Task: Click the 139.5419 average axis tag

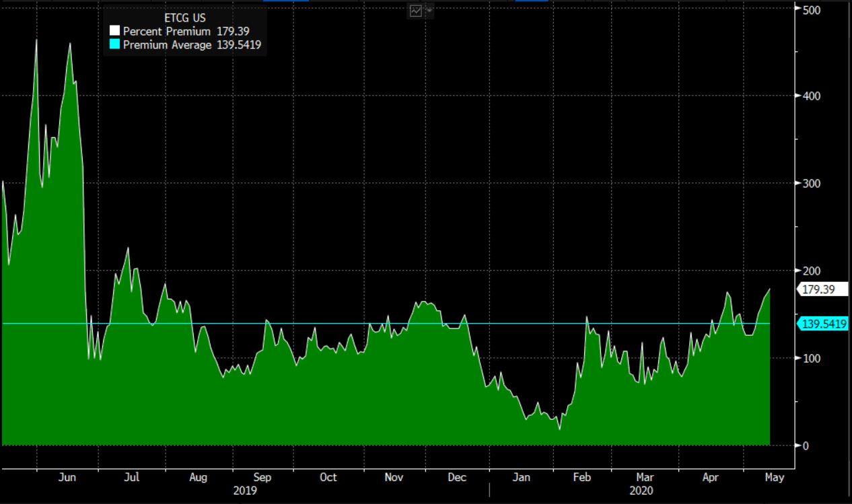Action: tap(824, 324)
